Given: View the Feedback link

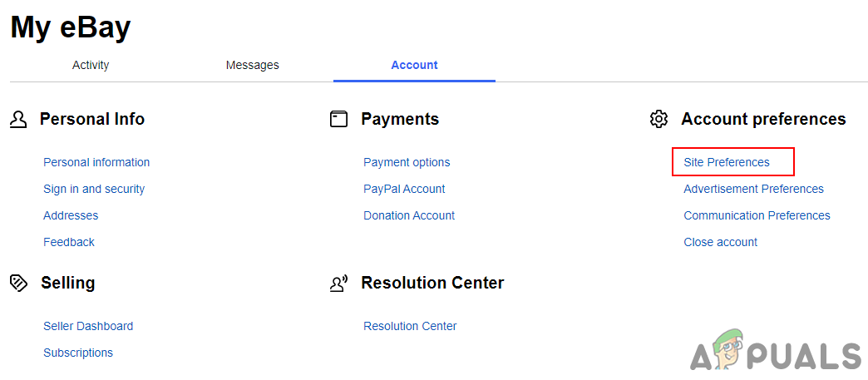Looking at the screenshot, I should click(x=69, y=242).
